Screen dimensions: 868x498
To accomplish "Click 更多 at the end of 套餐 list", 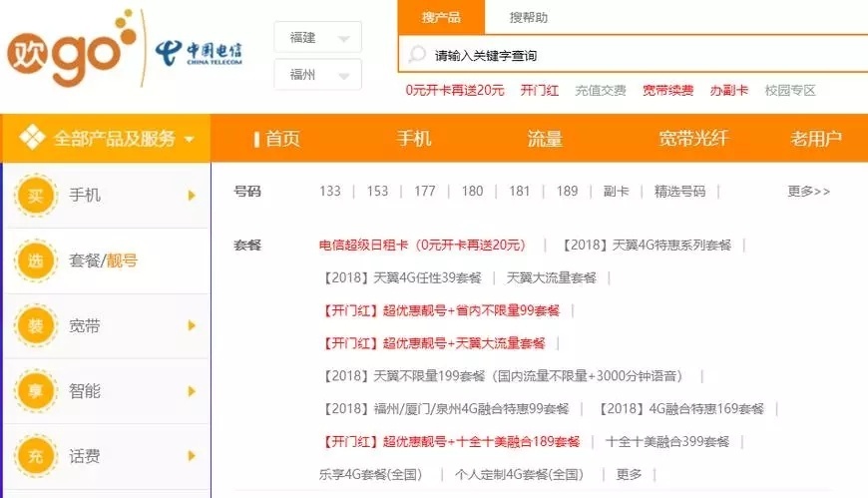I will [629, 474].
